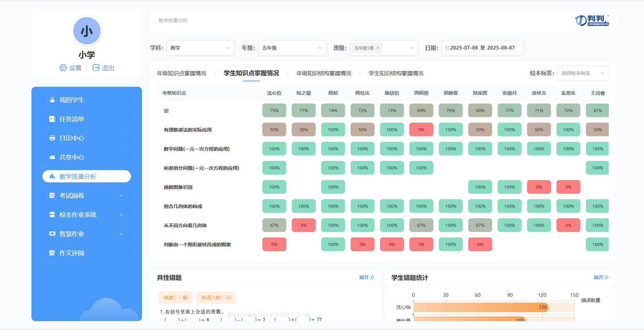The width and height of the screenshot is (644, 330).
Task: Remove the 五年级1班 class tag
Action: (378, 48)
